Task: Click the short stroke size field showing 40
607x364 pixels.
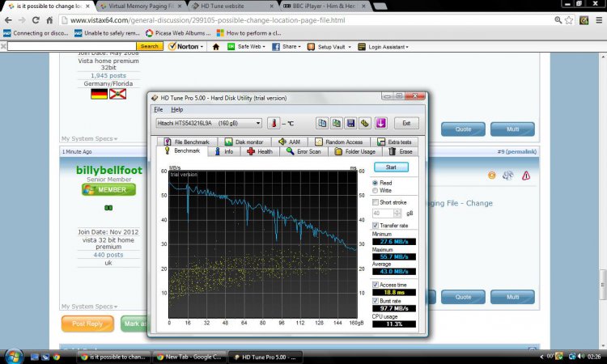Action: pyautogui.click(x=383, y=213)
